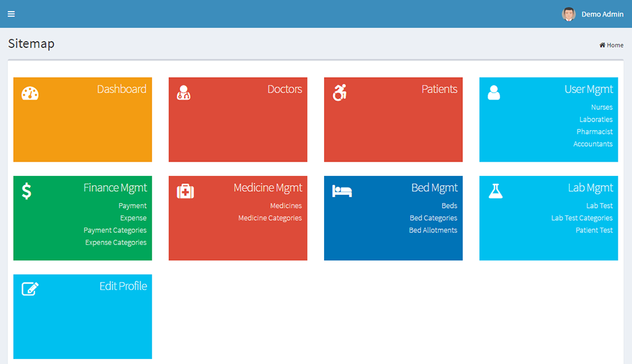Click the Demo Admin avatar picture
632x364 pixels.
(x=568, y=14)
